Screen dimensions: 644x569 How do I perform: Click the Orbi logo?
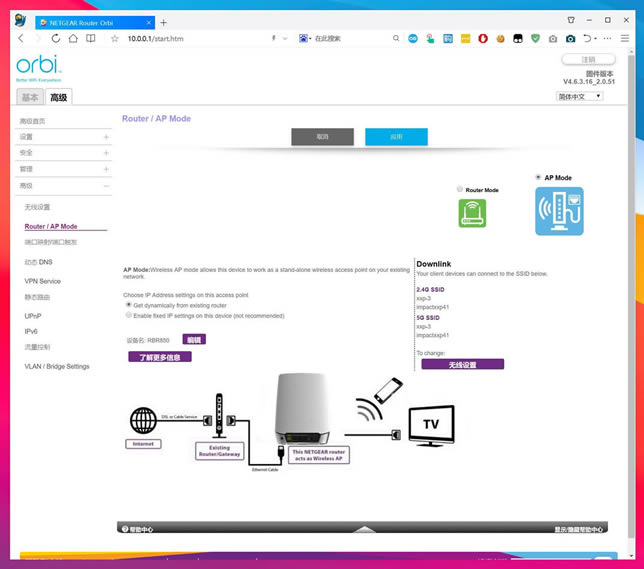pyautogui.click(x=39, y=66)
